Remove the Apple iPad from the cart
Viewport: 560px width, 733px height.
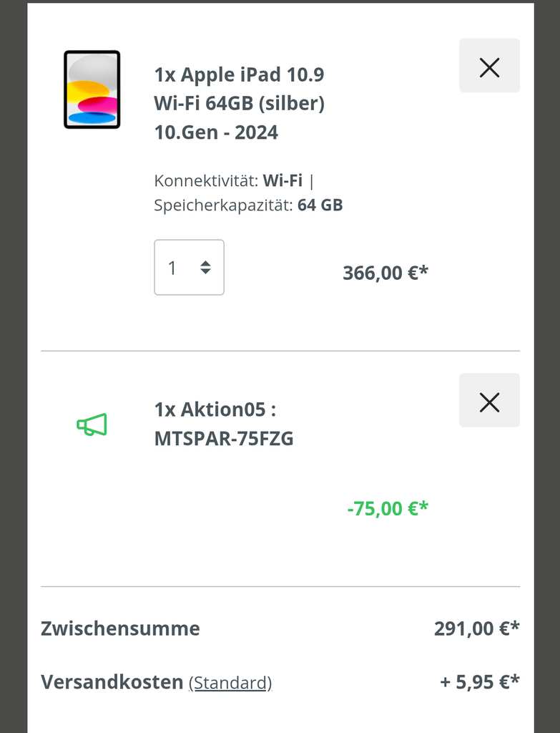point(489,66)
